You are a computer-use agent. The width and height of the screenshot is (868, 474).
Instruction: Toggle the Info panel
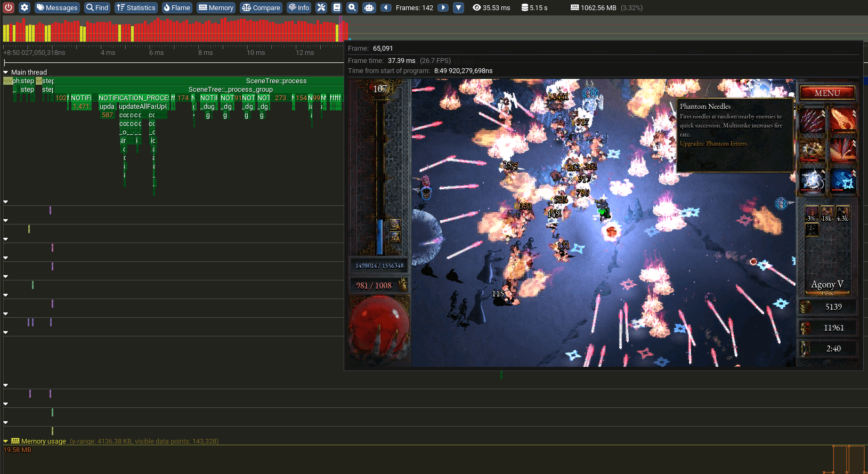[299, 7]
